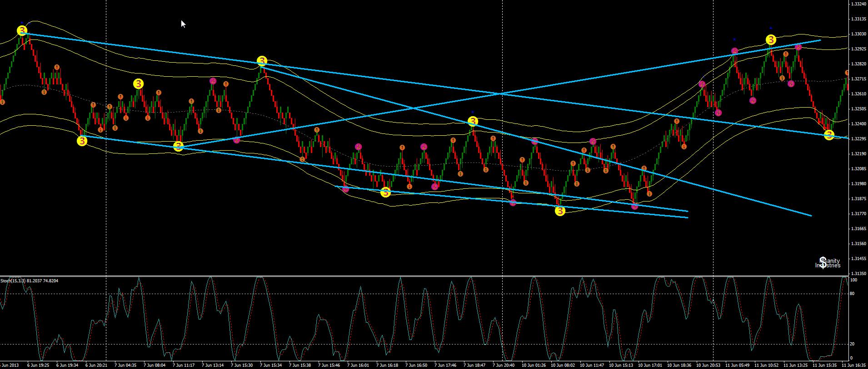Select the stochastic 80 level label

point(853,294)
